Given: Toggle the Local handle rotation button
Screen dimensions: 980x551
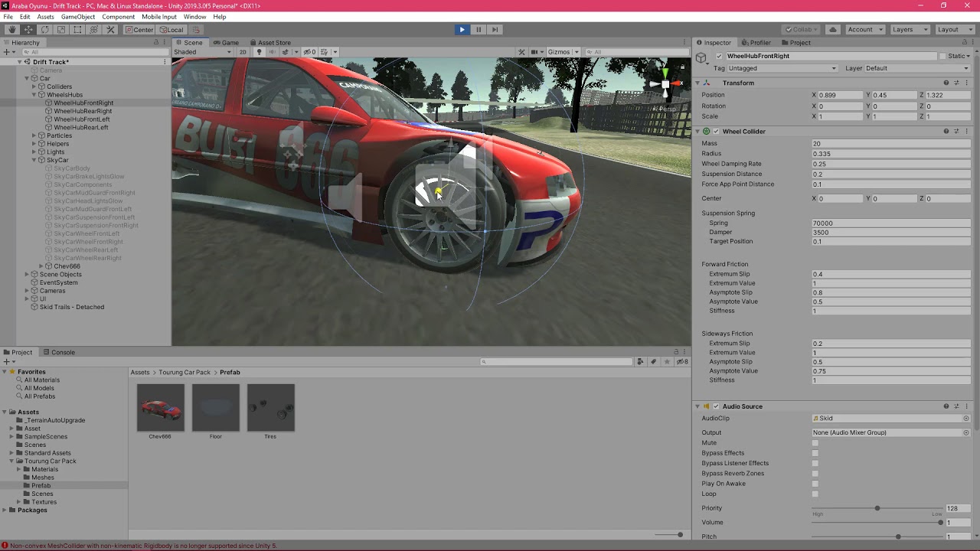Looking at the screenshot, I should click(x=171, y=30).
